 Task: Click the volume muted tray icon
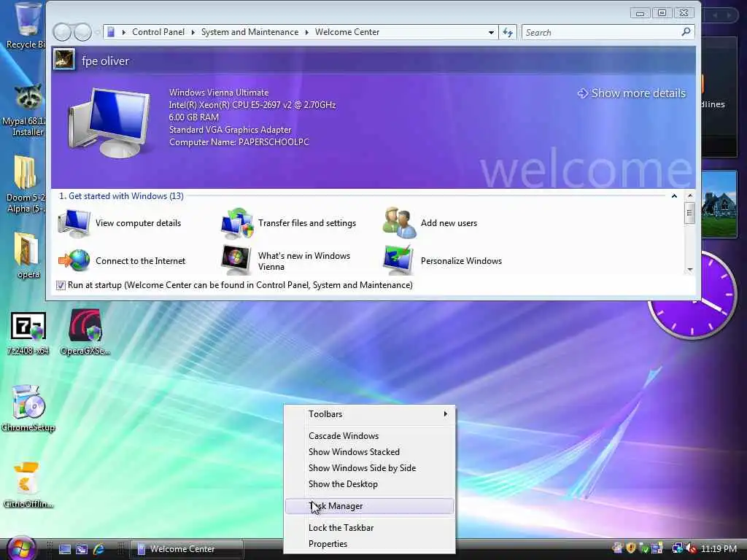point(691,548)
